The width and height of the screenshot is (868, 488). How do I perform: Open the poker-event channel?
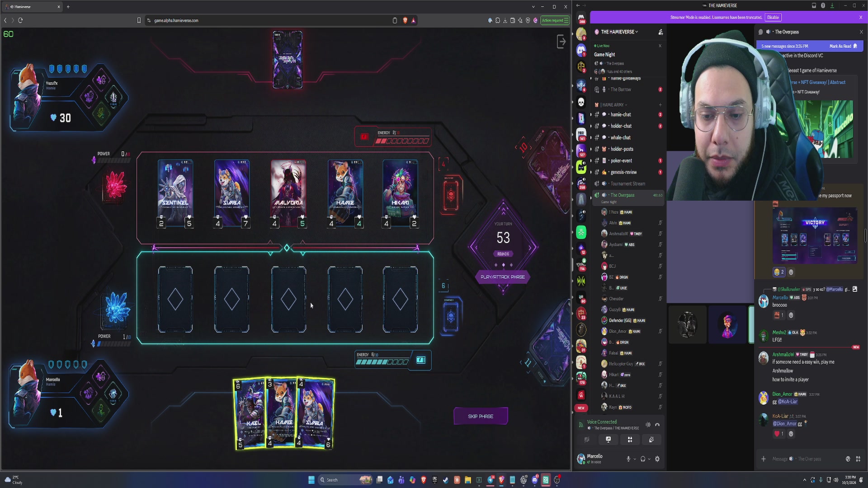628,161
